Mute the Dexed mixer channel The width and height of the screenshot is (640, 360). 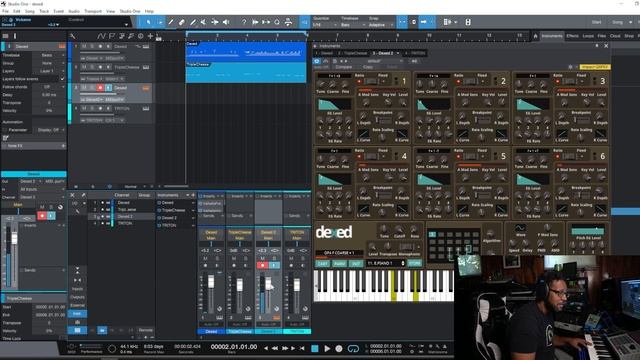coord(205,258)
